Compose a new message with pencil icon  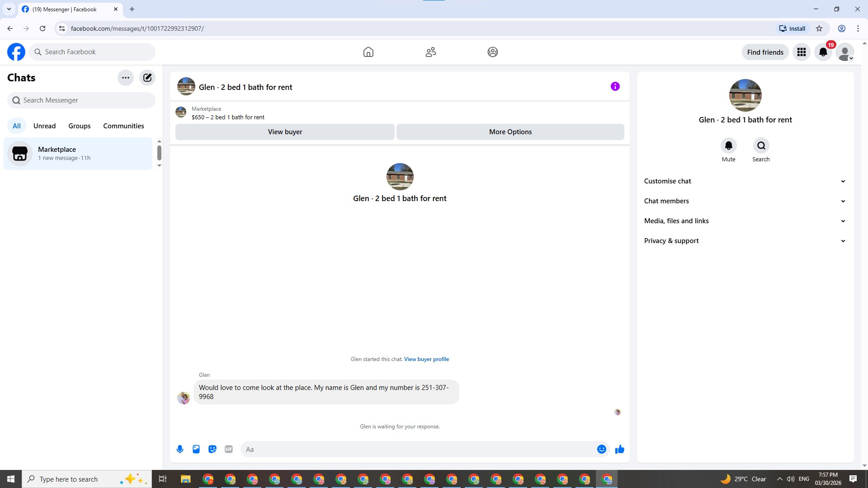pyautogui.click(x=147, y=78)
